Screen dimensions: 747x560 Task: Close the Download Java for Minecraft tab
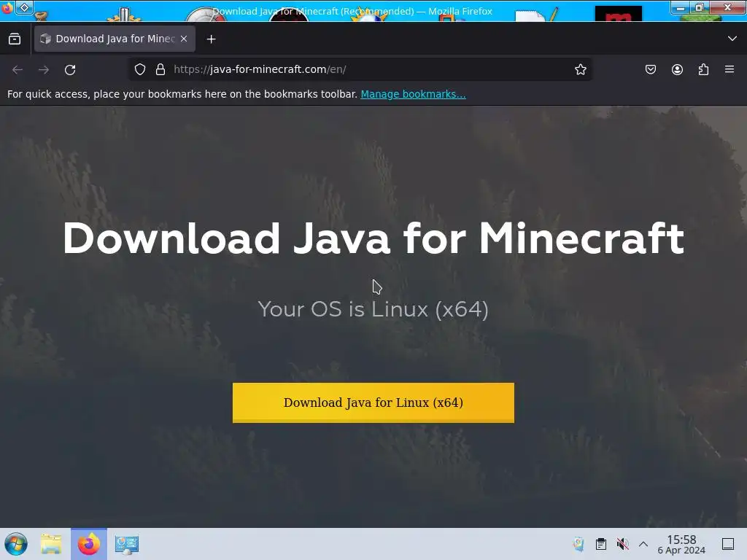pos(184,39)
